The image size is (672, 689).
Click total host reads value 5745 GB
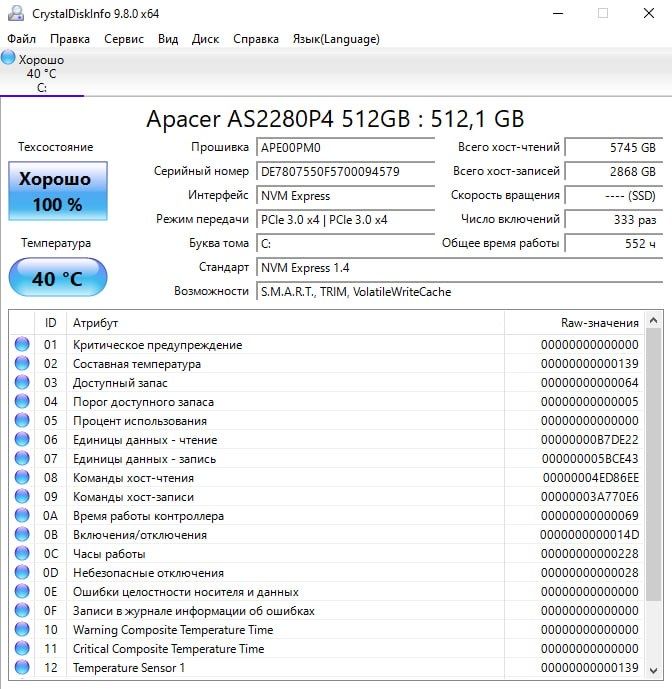point(614,147)
